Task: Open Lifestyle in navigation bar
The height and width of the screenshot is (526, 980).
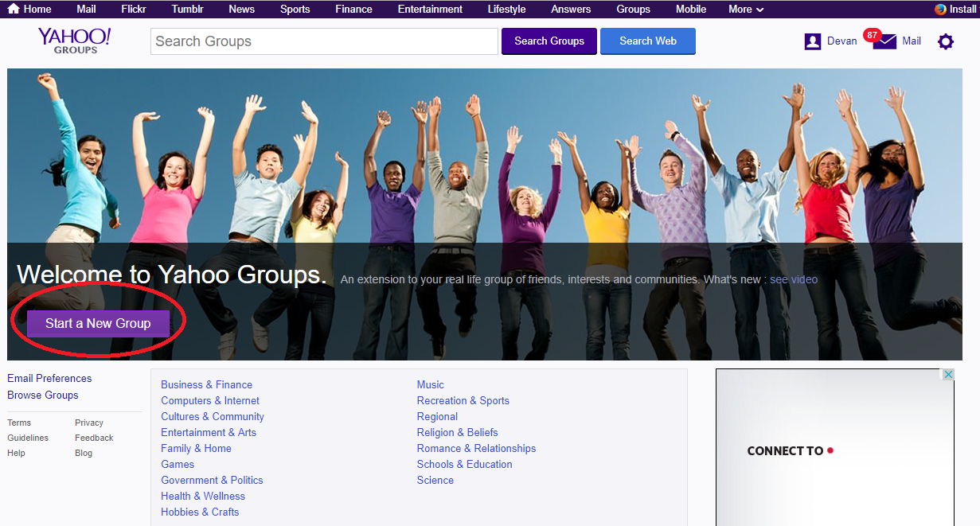Action: pyautogui.click(x=506, y=9)
